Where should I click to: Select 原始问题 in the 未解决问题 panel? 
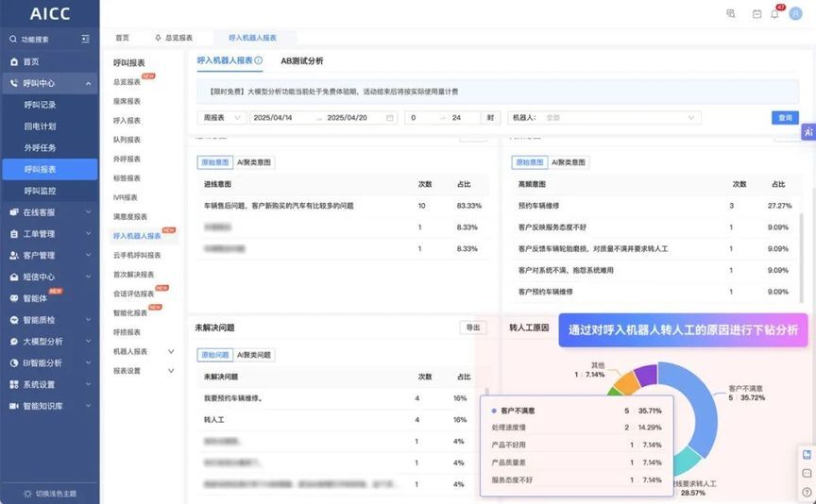[215, 355]
